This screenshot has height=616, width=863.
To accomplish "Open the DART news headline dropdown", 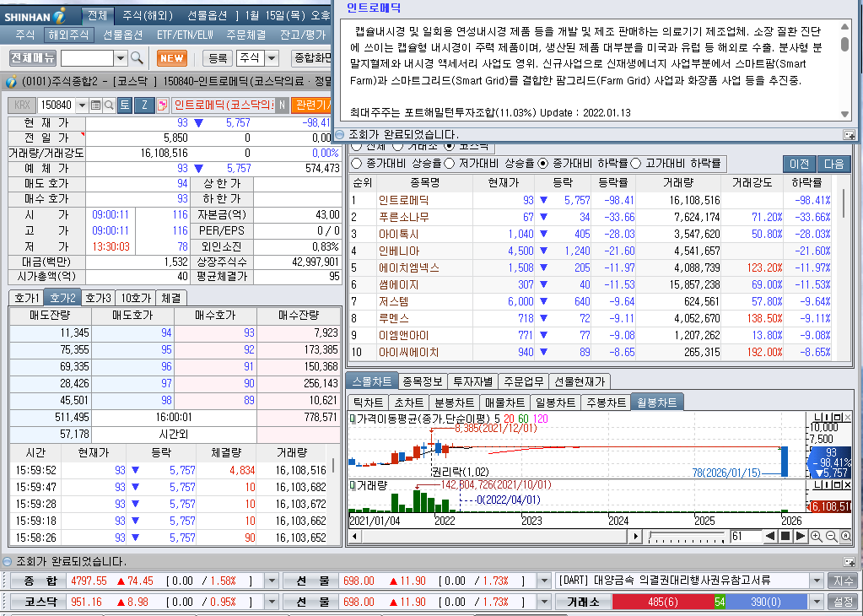I will (817, 581).
